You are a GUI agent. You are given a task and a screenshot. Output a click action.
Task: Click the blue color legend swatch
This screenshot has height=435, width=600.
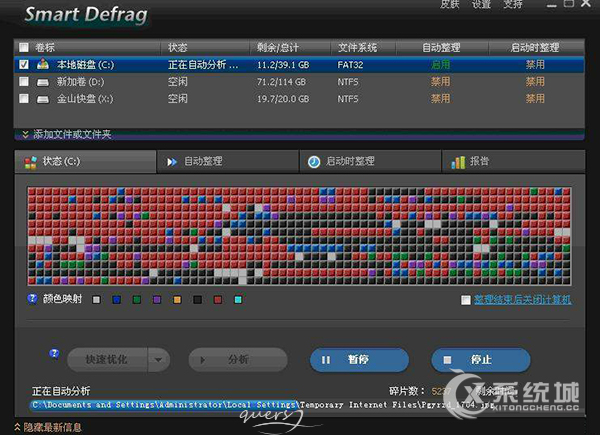tap(117, 300)
